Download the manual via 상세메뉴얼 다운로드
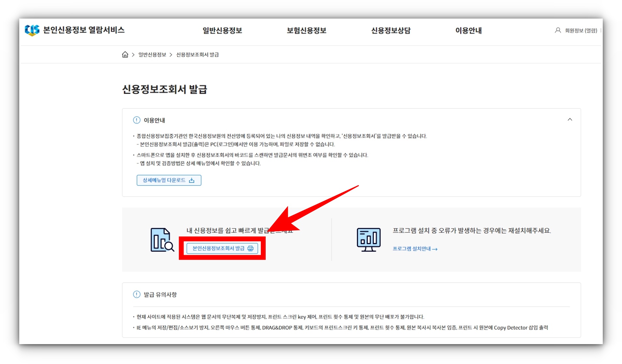 pos(169,180)
